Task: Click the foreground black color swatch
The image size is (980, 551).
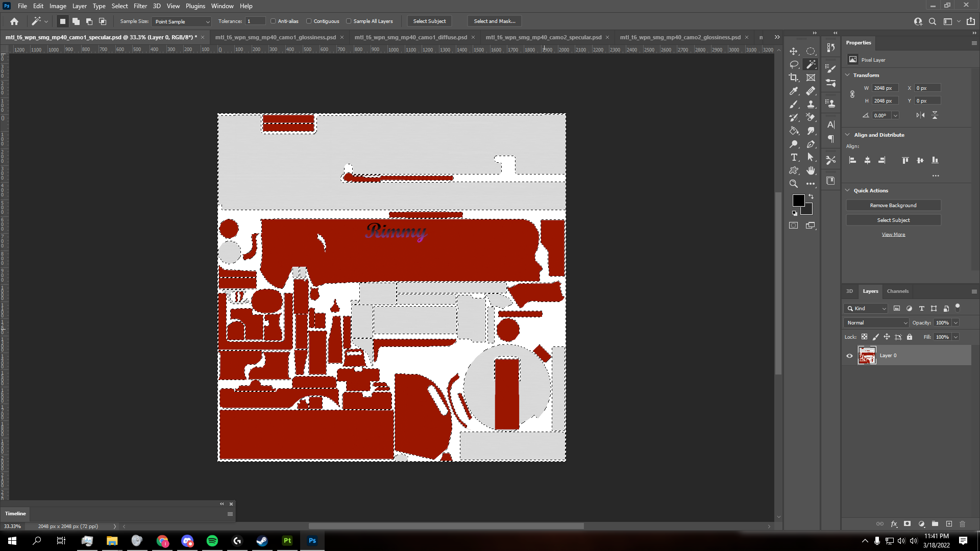Action: [798, 201]
